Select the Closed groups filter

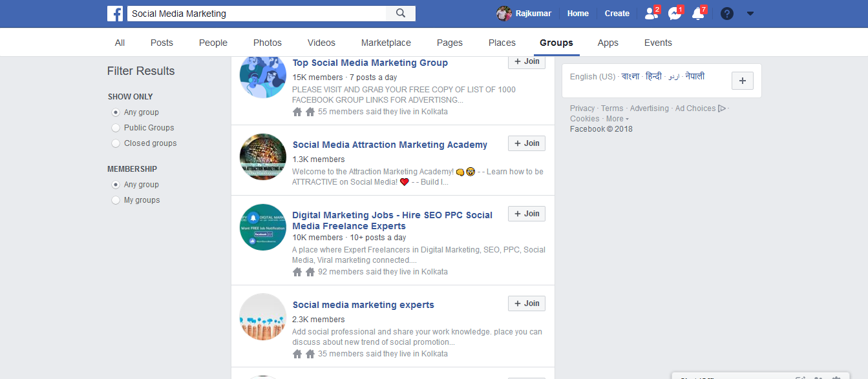coord(116,143)
